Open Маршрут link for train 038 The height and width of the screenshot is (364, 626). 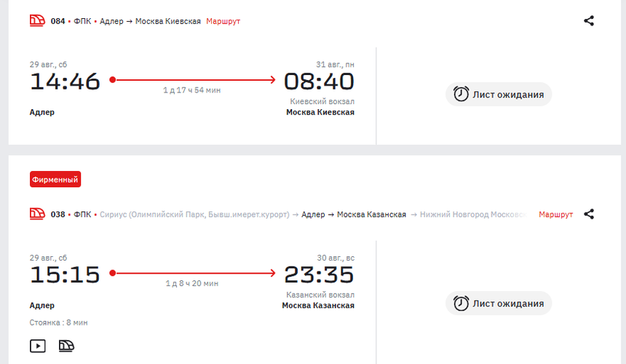click(x=555, y=214)
